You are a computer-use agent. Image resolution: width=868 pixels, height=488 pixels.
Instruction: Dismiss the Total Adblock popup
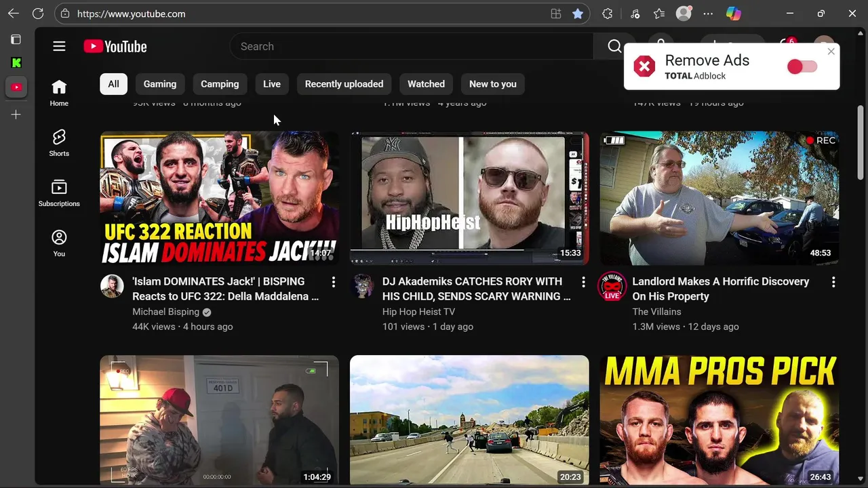click(831, 52)
